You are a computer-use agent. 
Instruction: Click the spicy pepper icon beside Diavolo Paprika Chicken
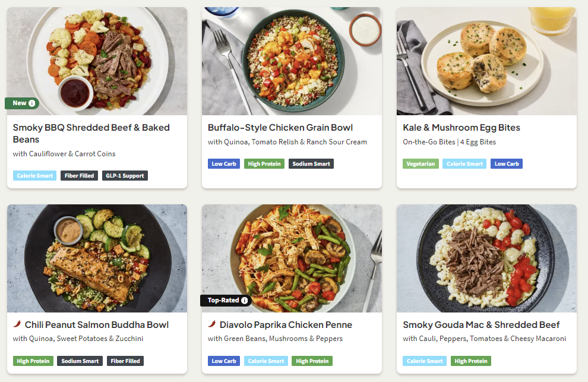click(212, 324)
